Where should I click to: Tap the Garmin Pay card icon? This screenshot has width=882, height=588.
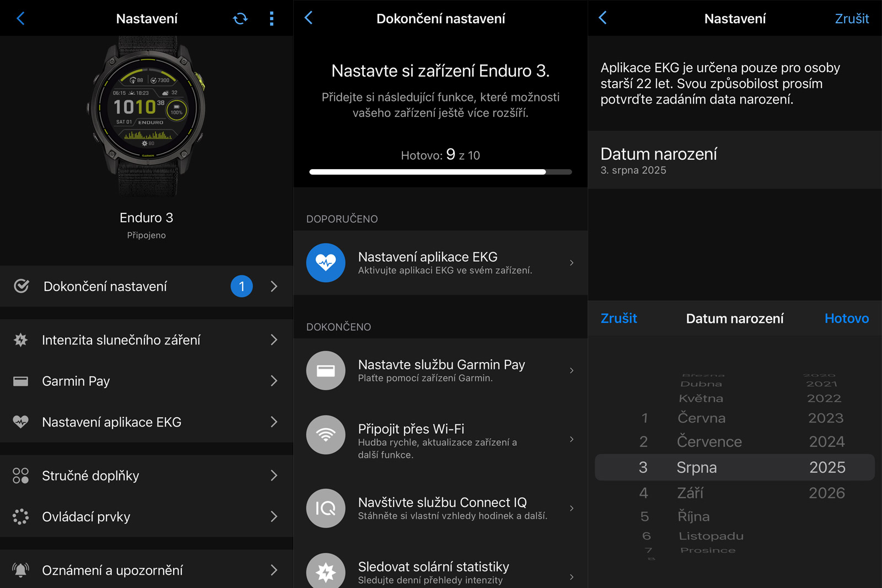(326, 371)
